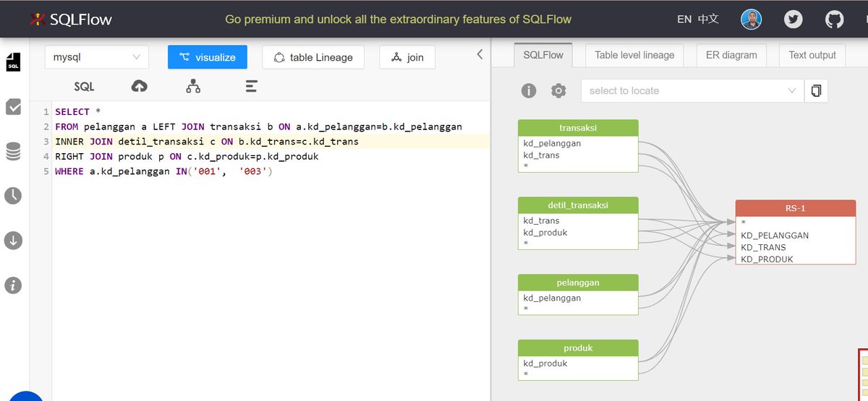This screenshot has width=868, height=401.
Task: Click kd_trans in transaksi table
Action: tap(541, 155)
